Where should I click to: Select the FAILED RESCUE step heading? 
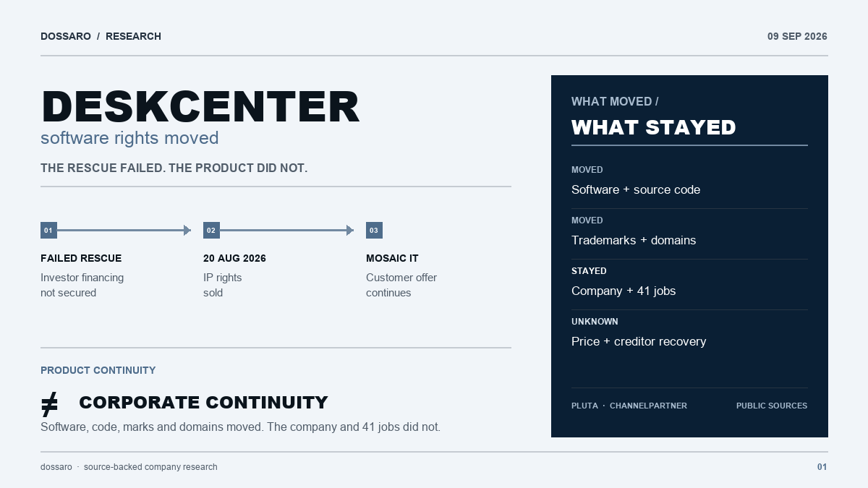(x=81, y=258)
